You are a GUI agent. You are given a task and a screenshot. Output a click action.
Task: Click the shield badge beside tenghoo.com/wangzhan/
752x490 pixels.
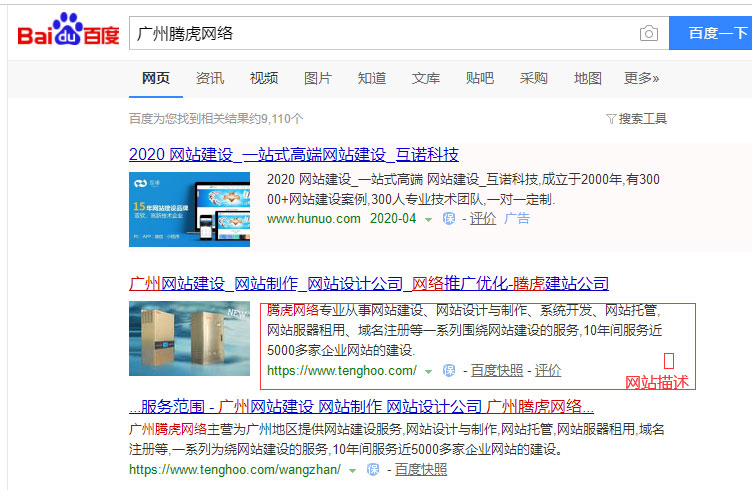click(373, 470)
